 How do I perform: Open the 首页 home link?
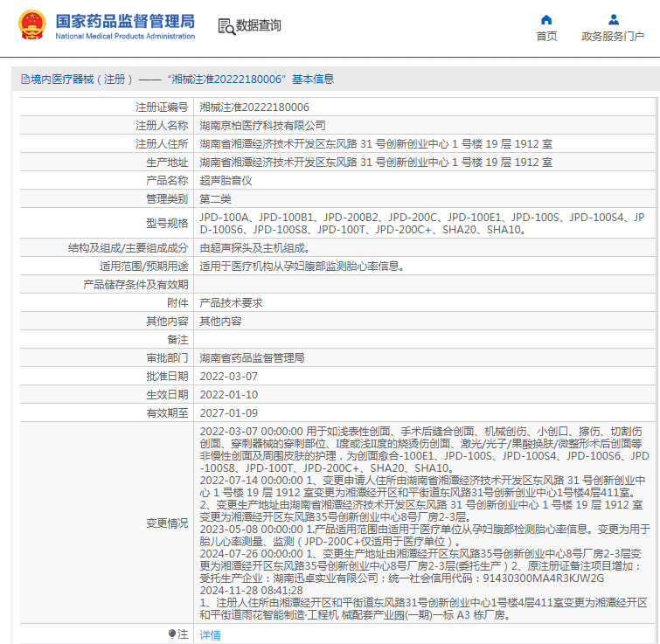pos(546,36)
